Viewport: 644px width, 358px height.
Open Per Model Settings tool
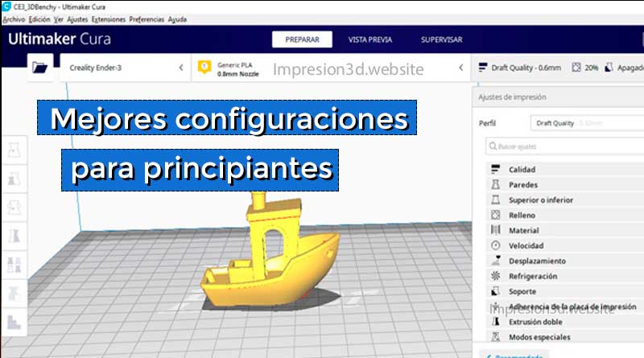(14, 265)
